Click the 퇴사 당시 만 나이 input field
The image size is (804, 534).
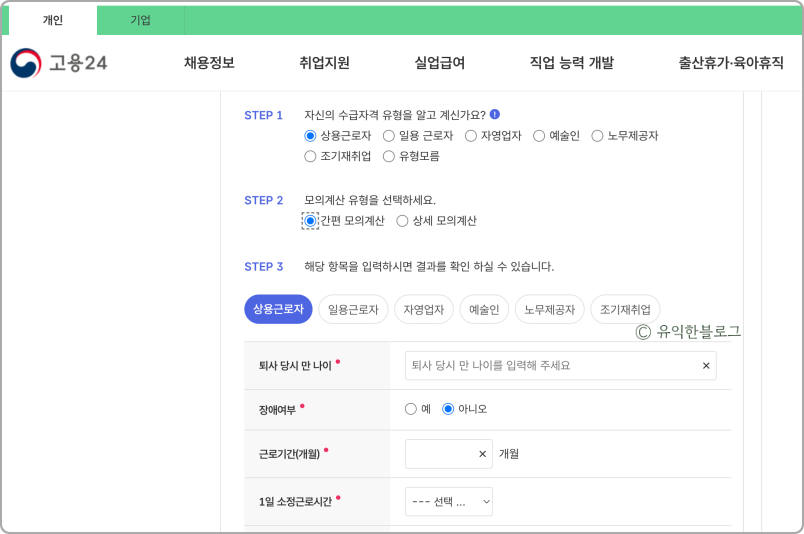point(560,366)
